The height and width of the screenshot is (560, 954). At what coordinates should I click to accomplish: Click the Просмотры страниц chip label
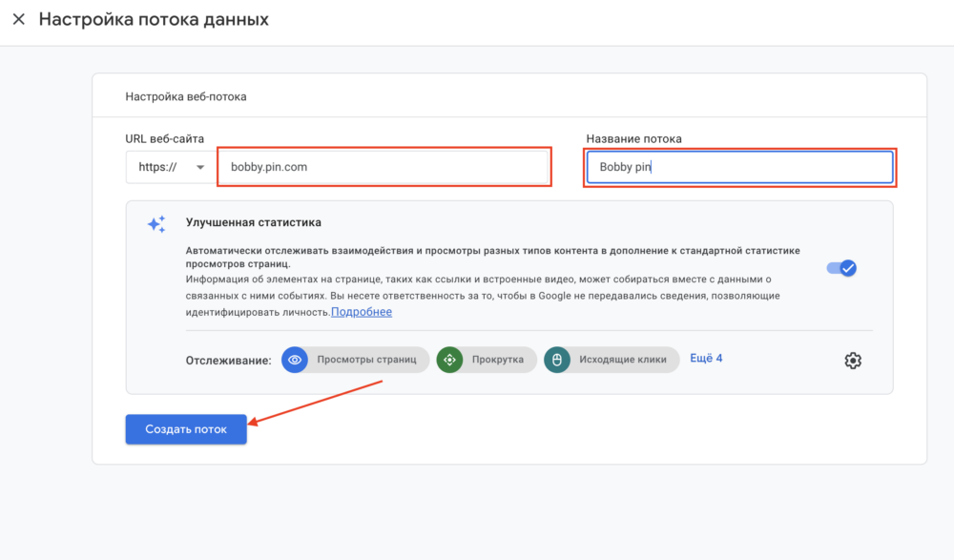[x=367, y=360]
